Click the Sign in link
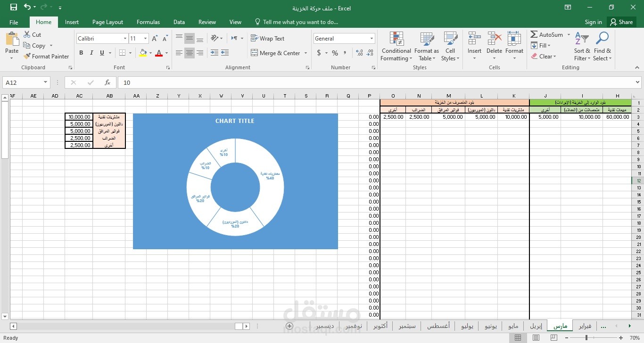Image resolution: width=644 pixels, height=343 pixels. pyautogui.click(x=593, y=22)
